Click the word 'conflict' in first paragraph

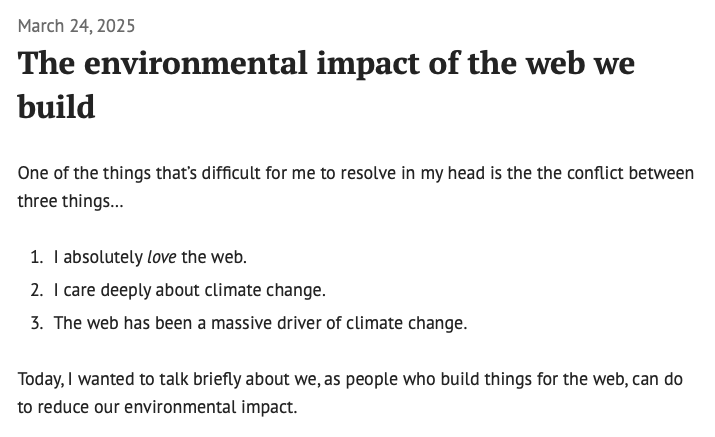pyautogui.click(x=595, y=173)
